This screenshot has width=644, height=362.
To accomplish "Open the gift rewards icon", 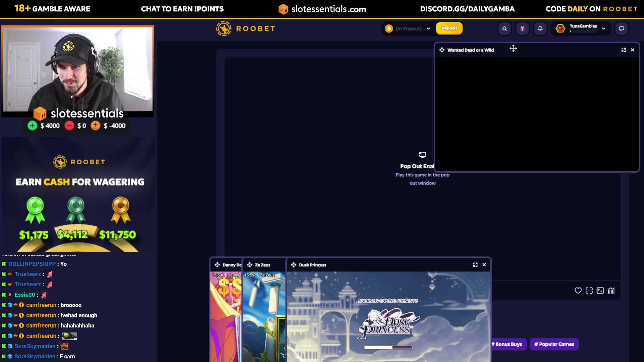I will [x=522, y=28].
